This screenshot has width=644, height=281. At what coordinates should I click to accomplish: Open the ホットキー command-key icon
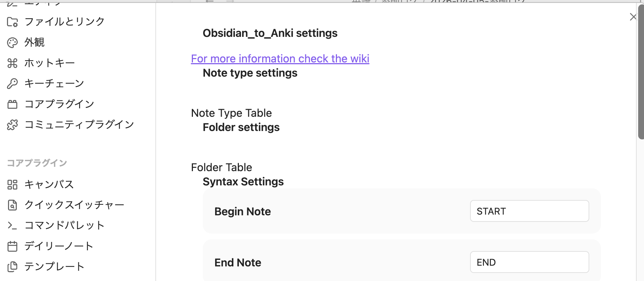tap(12, 63)
